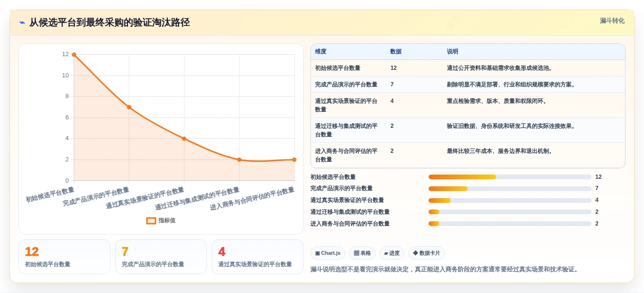Click the title 从候选平台到最终采购的验证淘汰路径
The height and width of the screenshot is (293, 644).
click(110, 23)
